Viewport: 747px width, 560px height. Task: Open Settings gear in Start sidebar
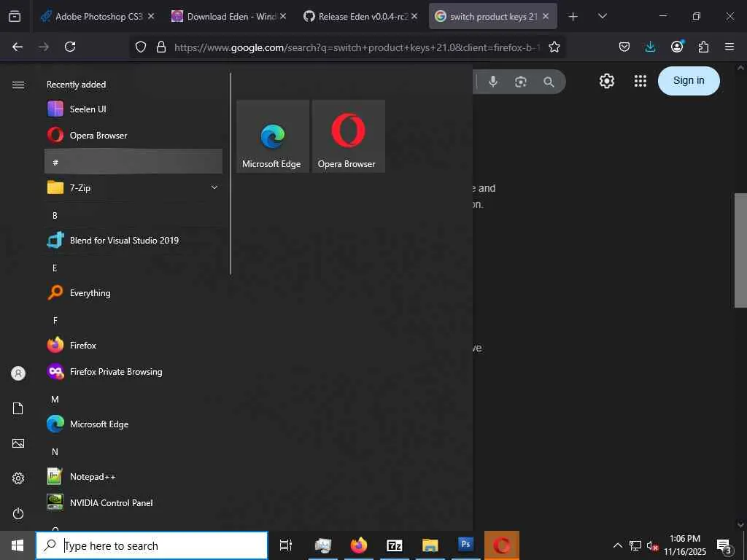point(18,478)
